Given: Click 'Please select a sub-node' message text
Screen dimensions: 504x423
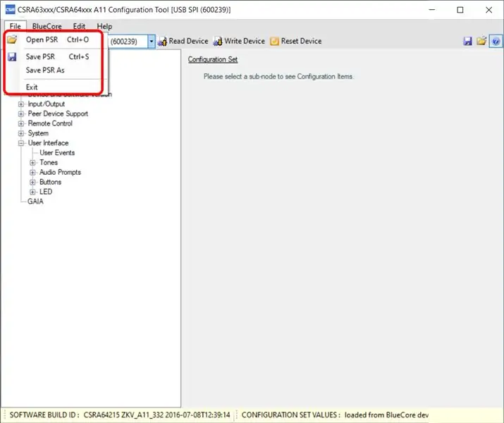Looking at the screenshot, I should (278, 77).
